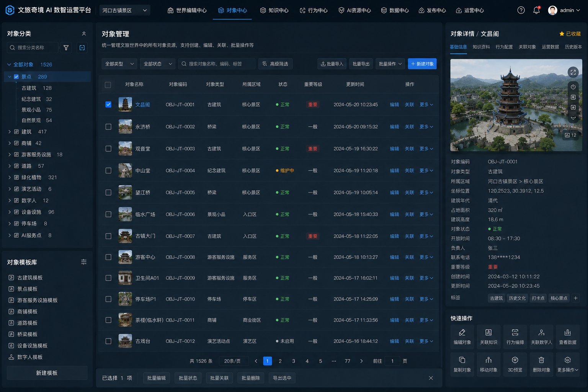Open the 对象模板库 settings sliders icon
Image resolution: width=588 pixels, height=392 pixels.
pyautogui.click(x=84, y=262)
